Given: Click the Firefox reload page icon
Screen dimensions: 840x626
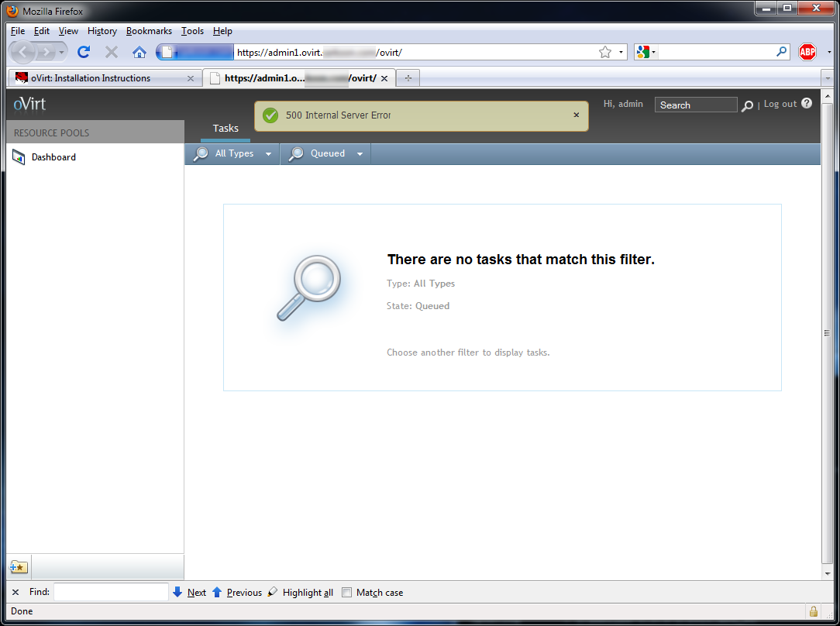Looking at the screenshot, I should pos(84,52).
